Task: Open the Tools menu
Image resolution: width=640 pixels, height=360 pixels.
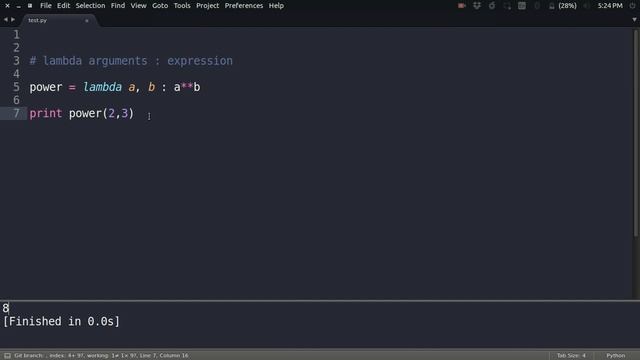Action: [182, 6]
